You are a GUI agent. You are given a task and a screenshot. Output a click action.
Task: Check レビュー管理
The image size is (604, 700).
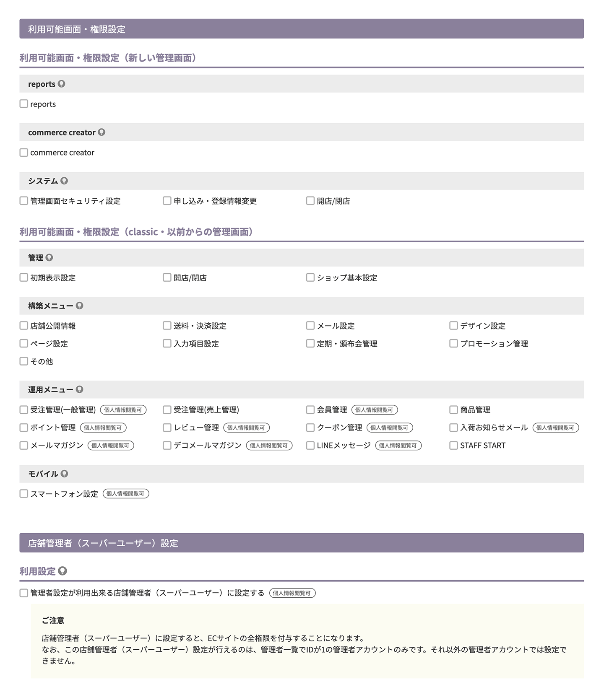click(x=167, y=428)
